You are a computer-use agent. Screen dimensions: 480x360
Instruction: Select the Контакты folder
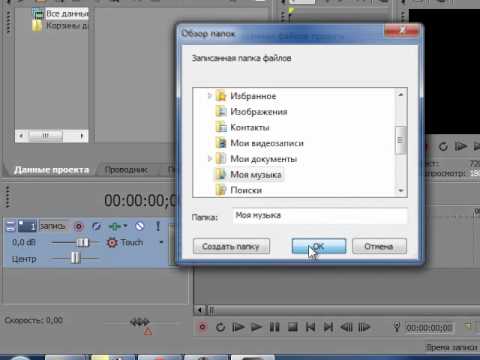[x=250, y=127]
